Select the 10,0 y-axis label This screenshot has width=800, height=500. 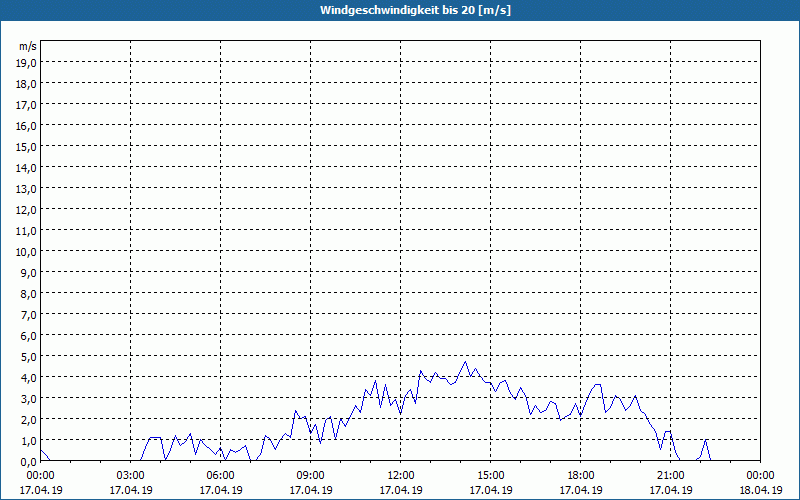pyautogui.click(x=27, y=252)
